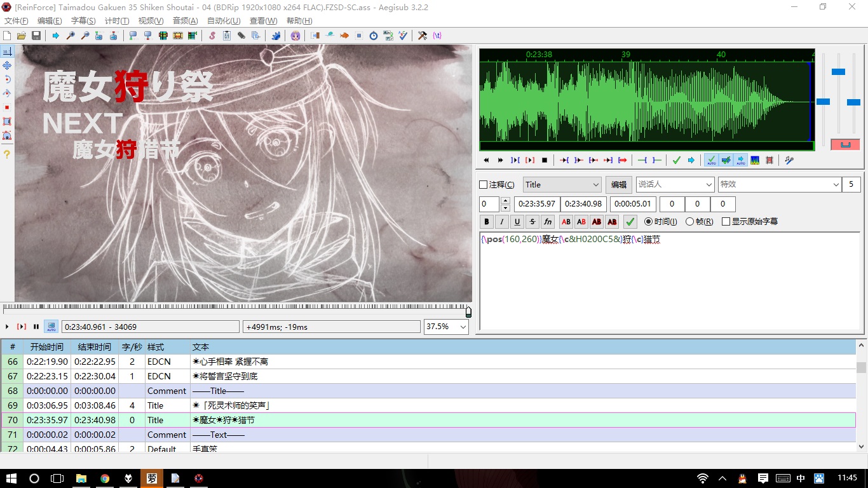Open the 37.5% video zoom dropdown

pyautogui.click(x=446, y=327)
